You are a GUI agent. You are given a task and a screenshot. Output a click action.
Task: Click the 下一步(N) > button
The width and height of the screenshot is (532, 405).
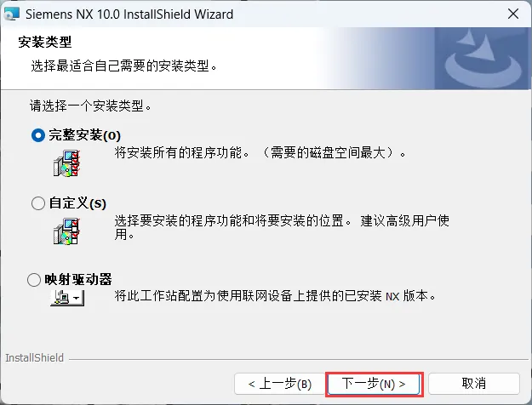click(374, 384)
